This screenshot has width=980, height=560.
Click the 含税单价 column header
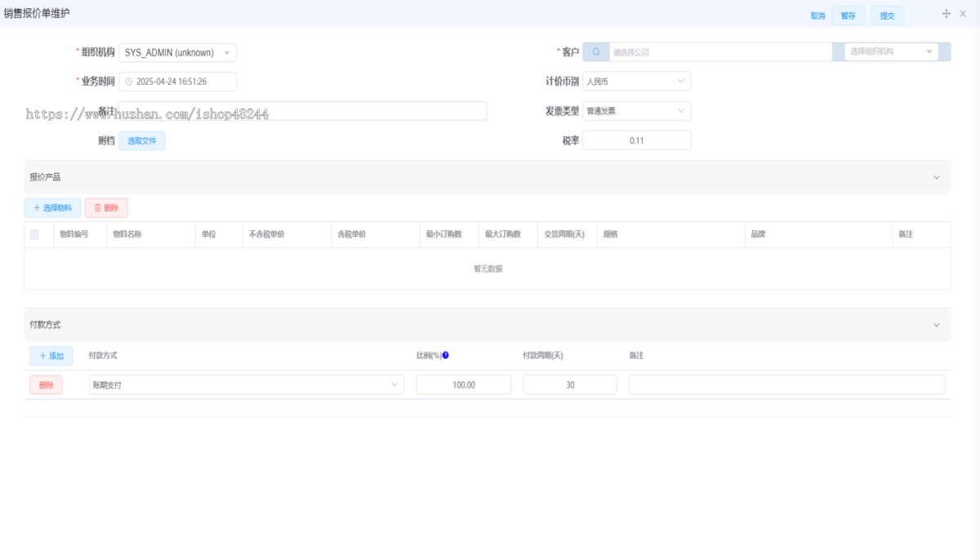(351, 234)
